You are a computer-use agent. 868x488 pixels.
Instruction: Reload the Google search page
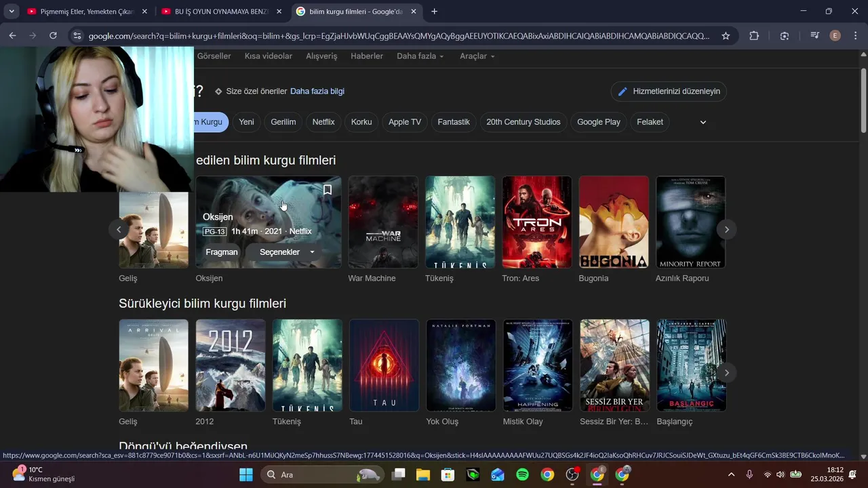coord(53,36)
